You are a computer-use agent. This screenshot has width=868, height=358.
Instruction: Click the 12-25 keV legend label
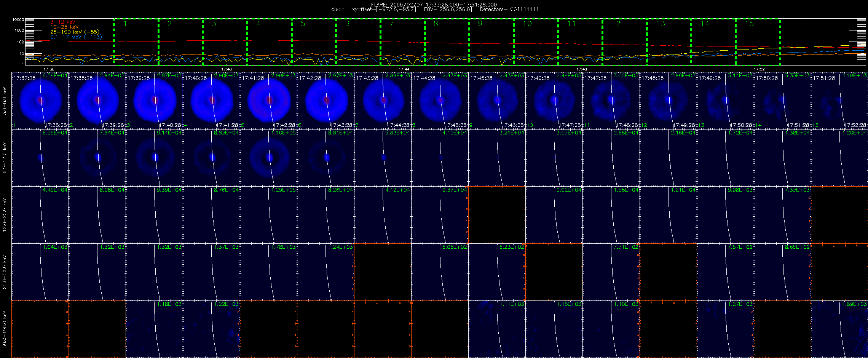(x=64, y=27)
